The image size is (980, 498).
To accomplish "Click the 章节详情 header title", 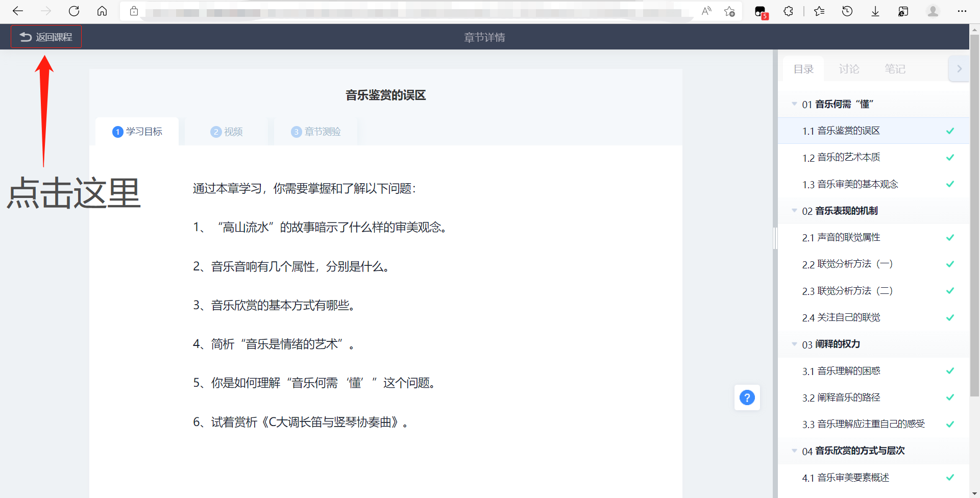I will point(484,37).
